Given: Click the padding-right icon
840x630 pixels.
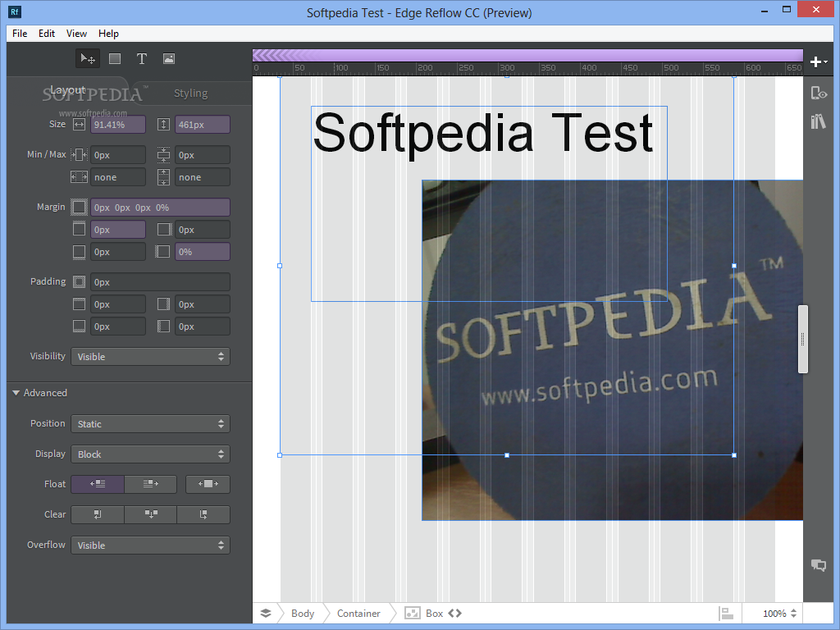Looking at the screenshot, I should pyautogui.click(x=163, y=304).
